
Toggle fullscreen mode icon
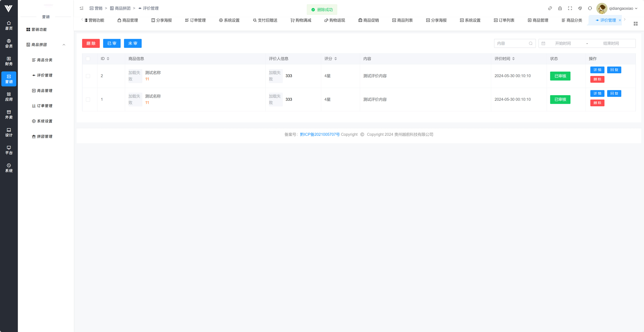tap(570, 8)
